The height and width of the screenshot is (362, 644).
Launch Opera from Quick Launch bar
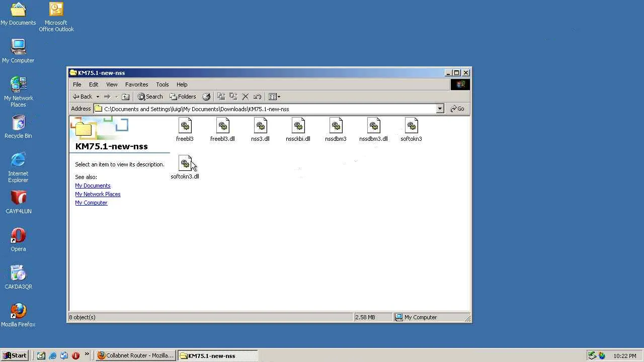click(x=75, y=355)
